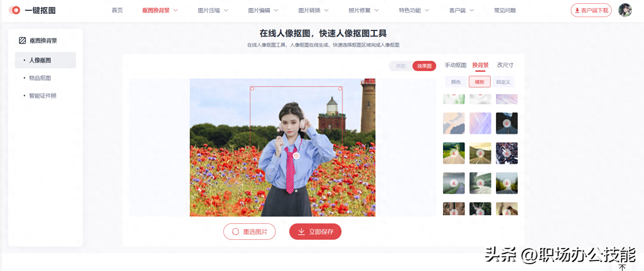
Task: Click the 客户端下载 button
Action: [591, 10]
